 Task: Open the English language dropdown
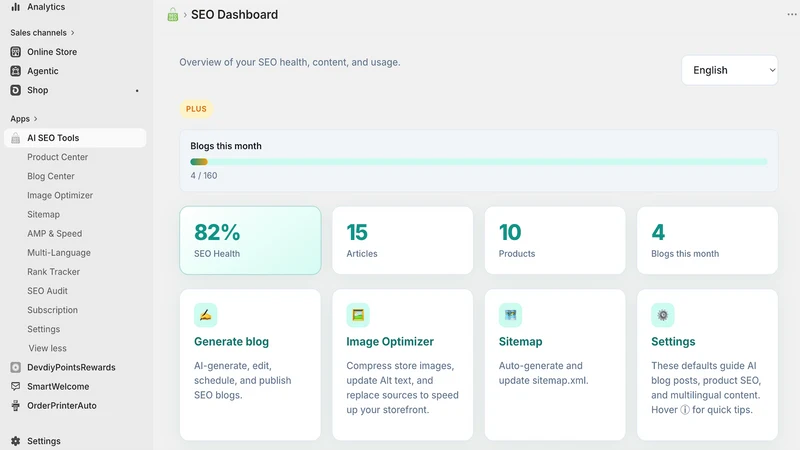point(730,70)
